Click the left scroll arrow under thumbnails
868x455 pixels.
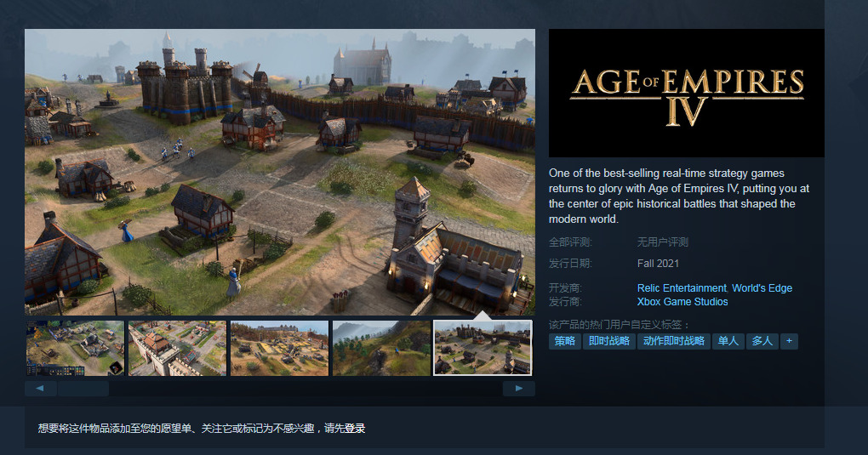point(40,389)
